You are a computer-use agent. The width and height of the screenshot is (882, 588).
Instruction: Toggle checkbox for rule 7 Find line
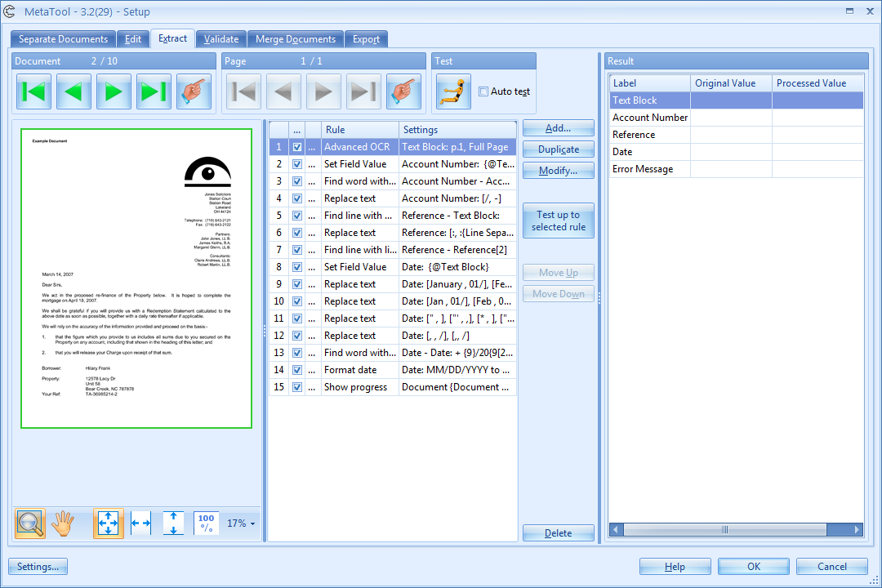coord(297,250)
